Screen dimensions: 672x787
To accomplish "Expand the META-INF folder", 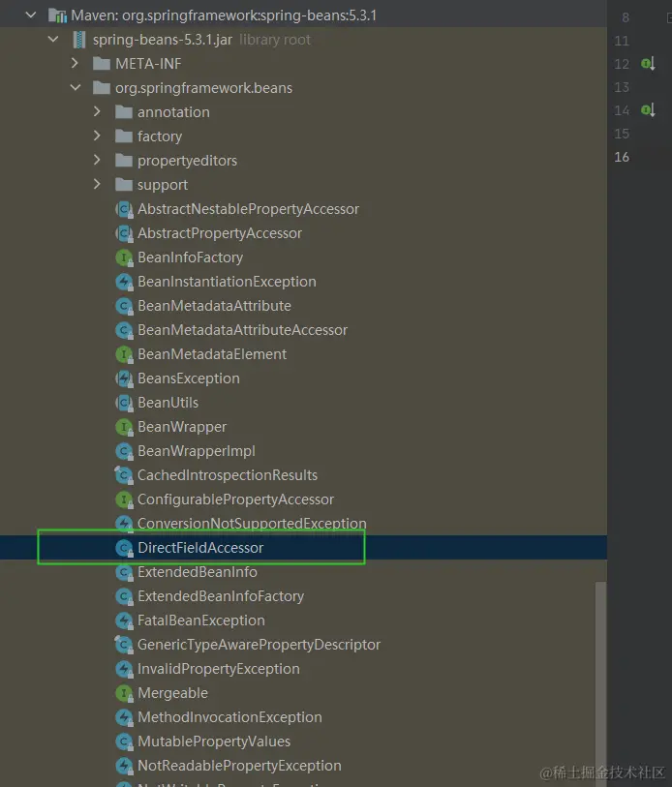I will click(x=75, y=63).
